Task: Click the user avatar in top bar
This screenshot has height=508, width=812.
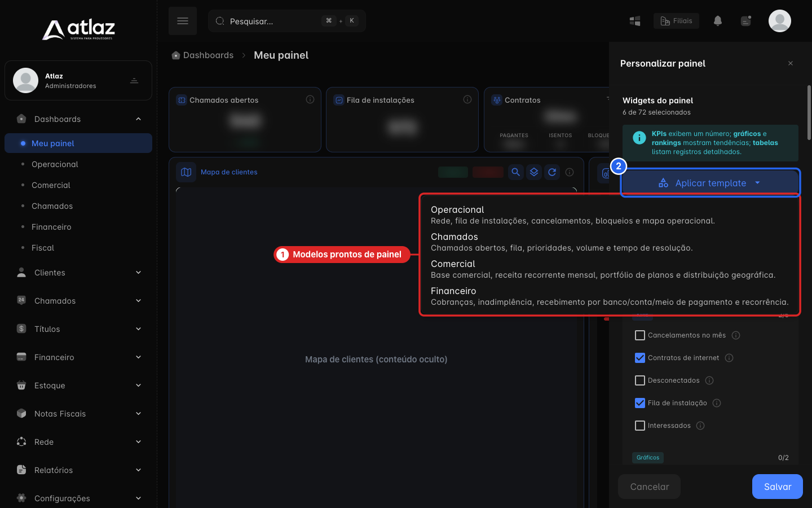Action: [780, 21]
